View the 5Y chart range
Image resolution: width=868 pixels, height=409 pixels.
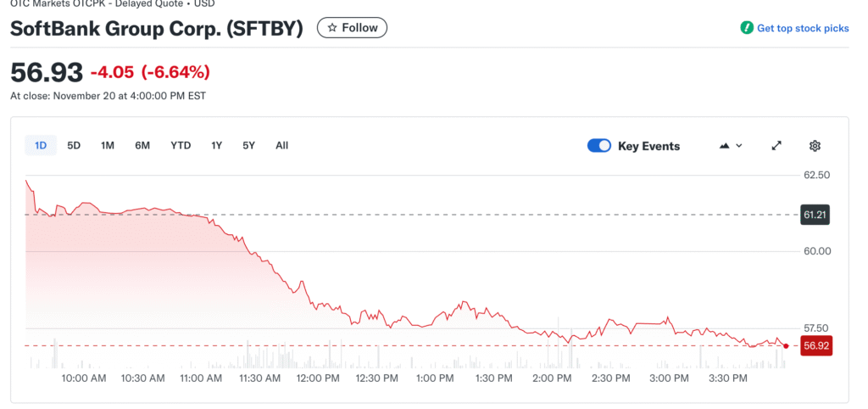[x=248, y=145]
